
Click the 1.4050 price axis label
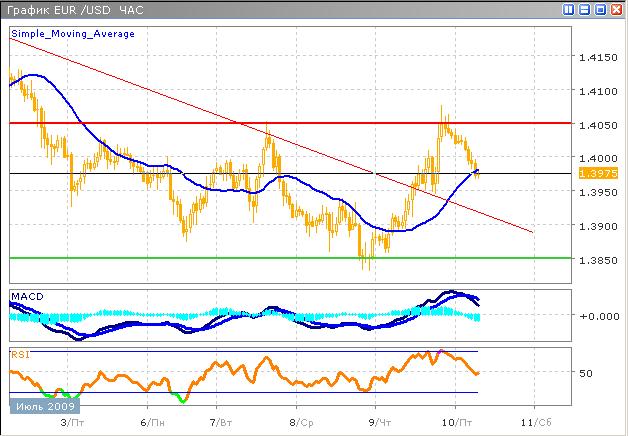coord(598,125)
